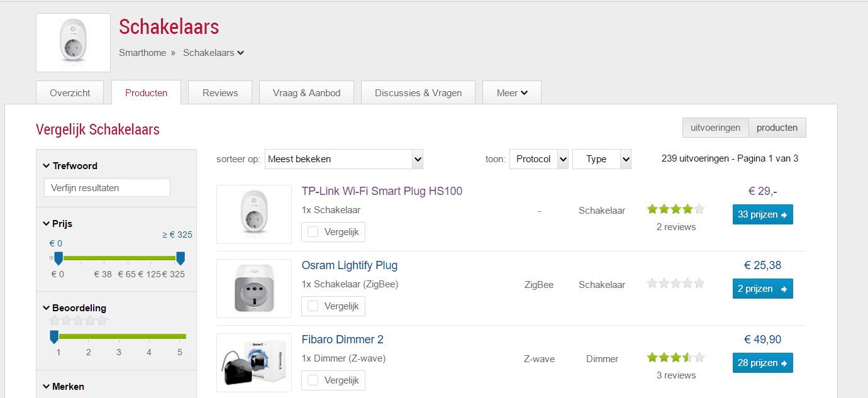Open the Schakelaars breadcrumb dropdown

coord(213,53)
